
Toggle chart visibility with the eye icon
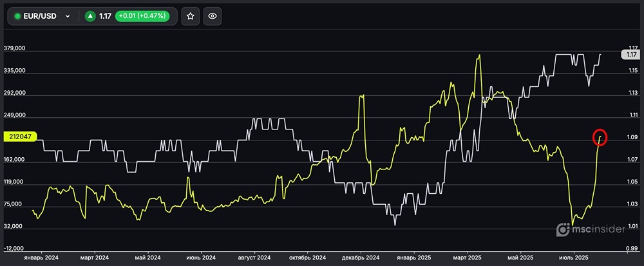point(213,16)
